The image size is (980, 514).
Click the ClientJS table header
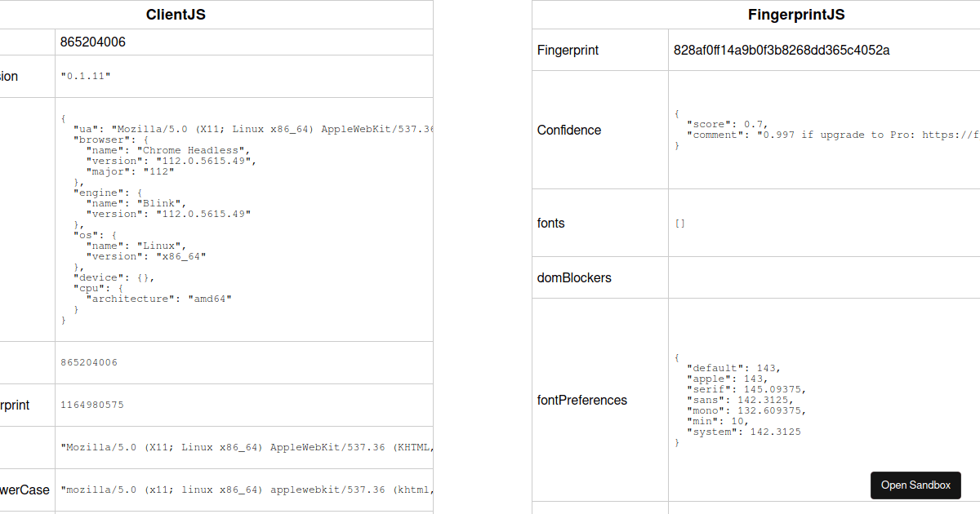tap(176, 14)
